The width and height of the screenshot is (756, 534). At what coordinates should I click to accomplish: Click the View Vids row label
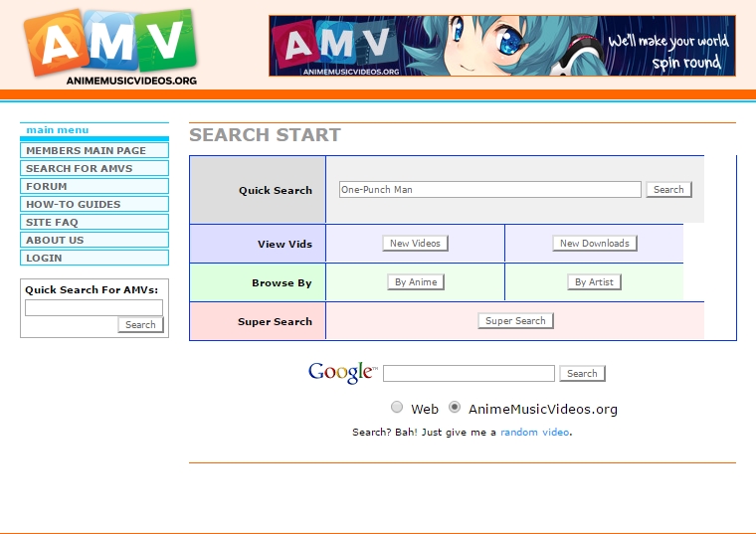point(284,244)
